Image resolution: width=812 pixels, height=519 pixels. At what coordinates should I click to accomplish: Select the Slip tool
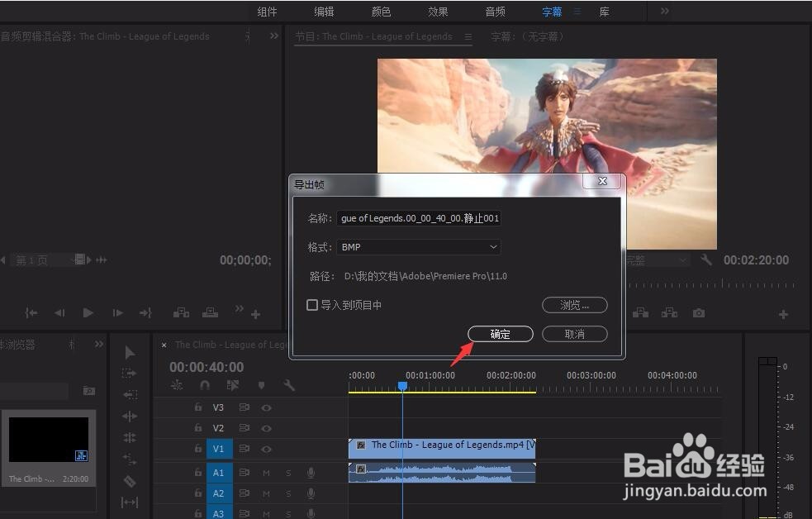coord(130,502)
